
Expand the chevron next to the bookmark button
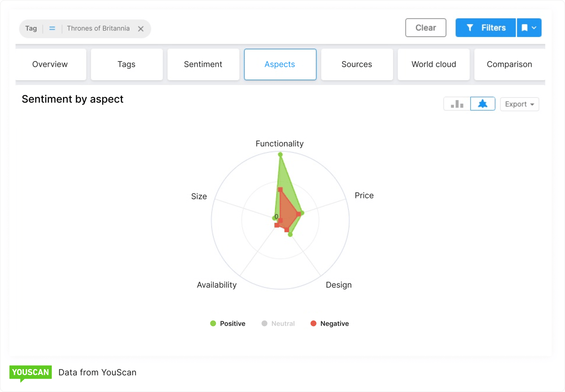pos(533,27)
